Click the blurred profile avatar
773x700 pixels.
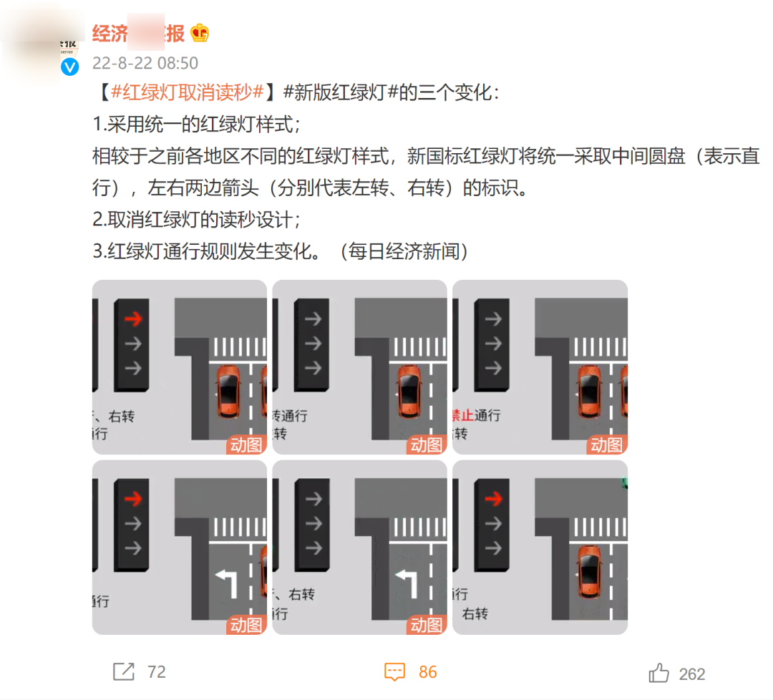coord(42,45)
